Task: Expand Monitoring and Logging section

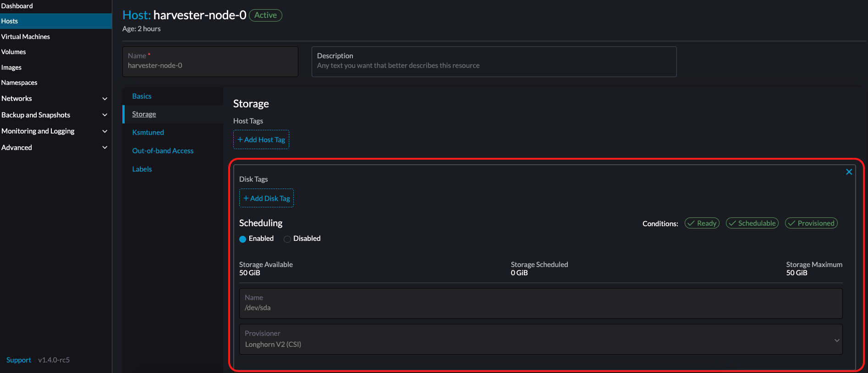Action: tap(104, 131)
